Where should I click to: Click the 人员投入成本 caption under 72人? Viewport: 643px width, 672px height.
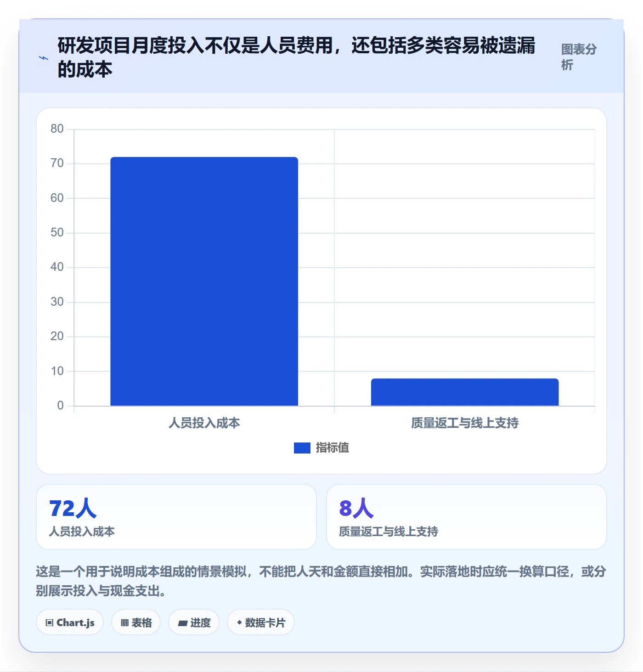(82, 532)
